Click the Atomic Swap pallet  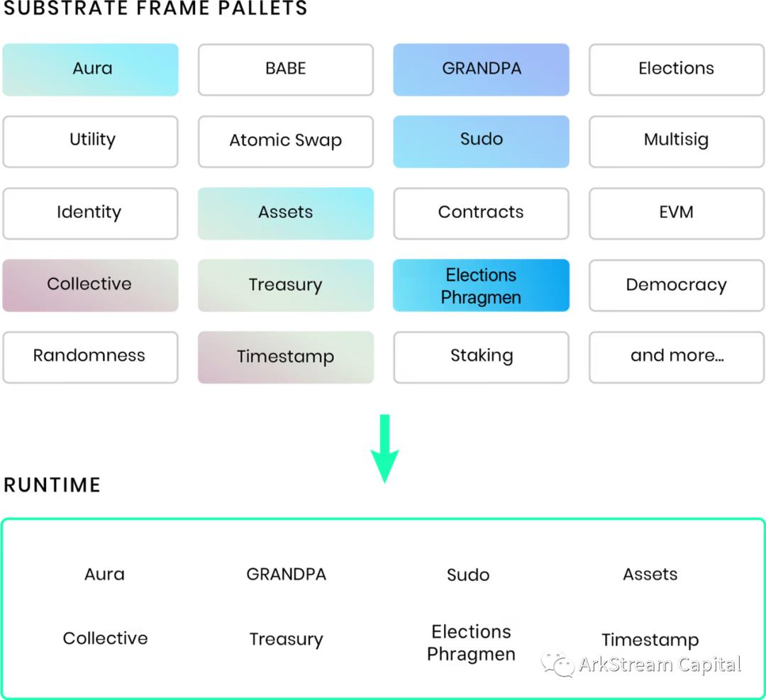[x=286, y=141]
